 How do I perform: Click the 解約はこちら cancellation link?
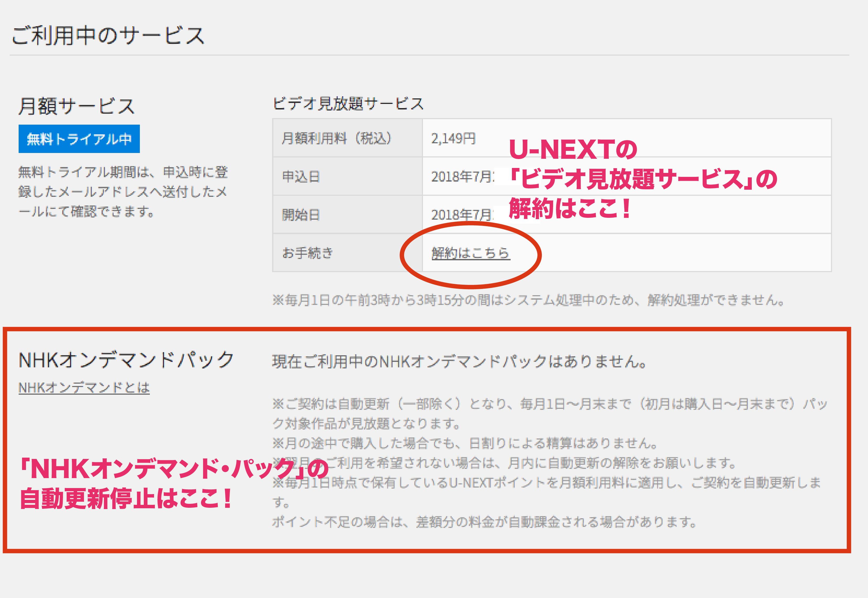tap(470, 253)
